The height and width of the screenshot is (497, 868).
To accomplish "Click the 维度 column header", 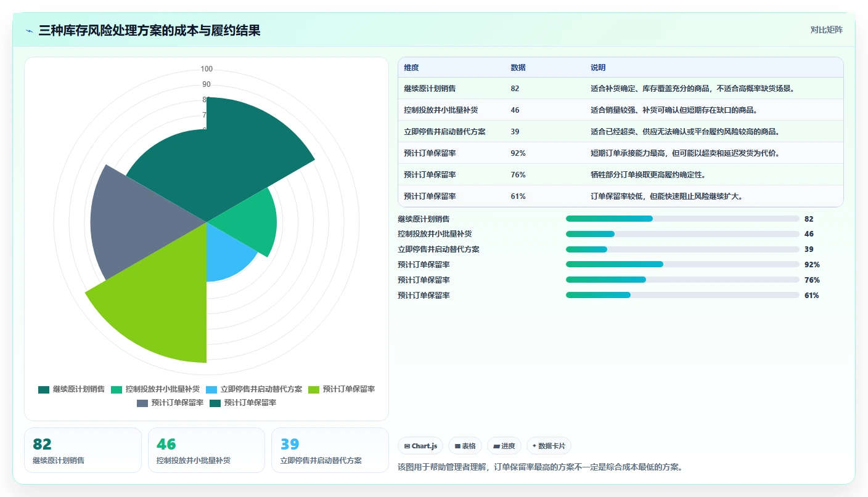I will coord(411,68).
